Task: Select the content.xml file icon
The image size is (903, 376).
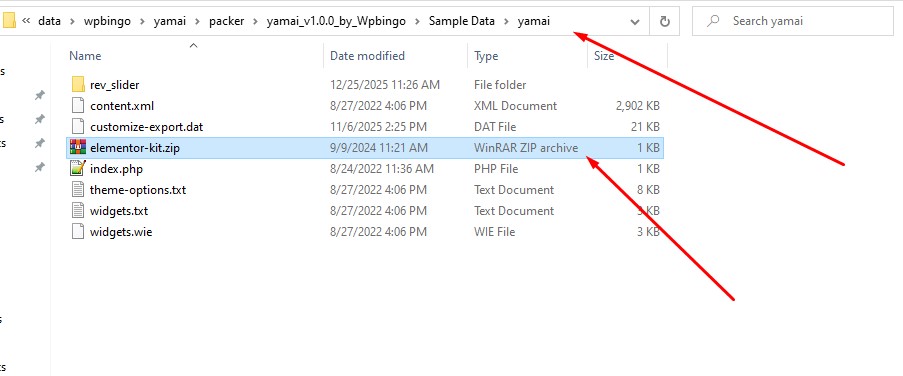Action: pyautogui.click(x=78, y=106)
